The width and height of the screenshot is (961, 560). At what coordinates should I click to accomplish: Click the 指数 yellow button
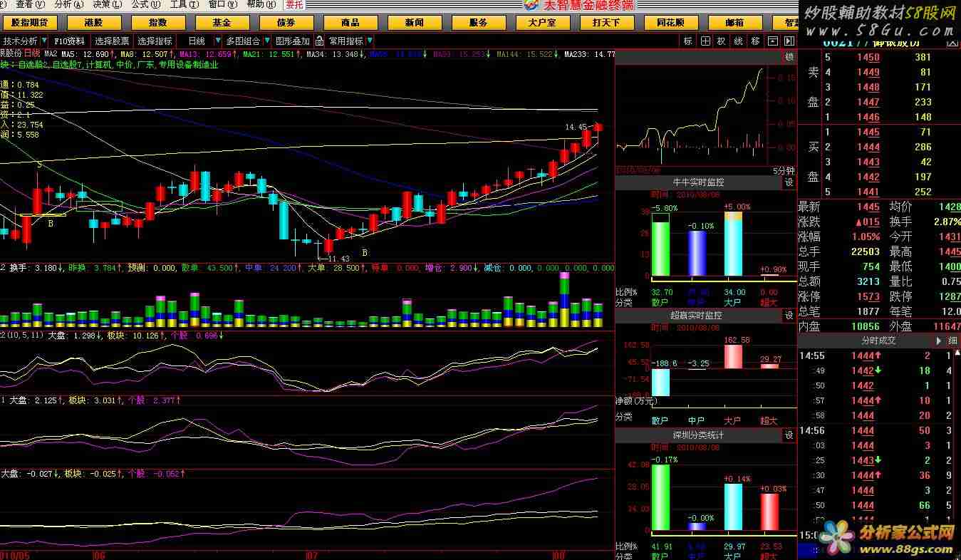tap(158, 23)
